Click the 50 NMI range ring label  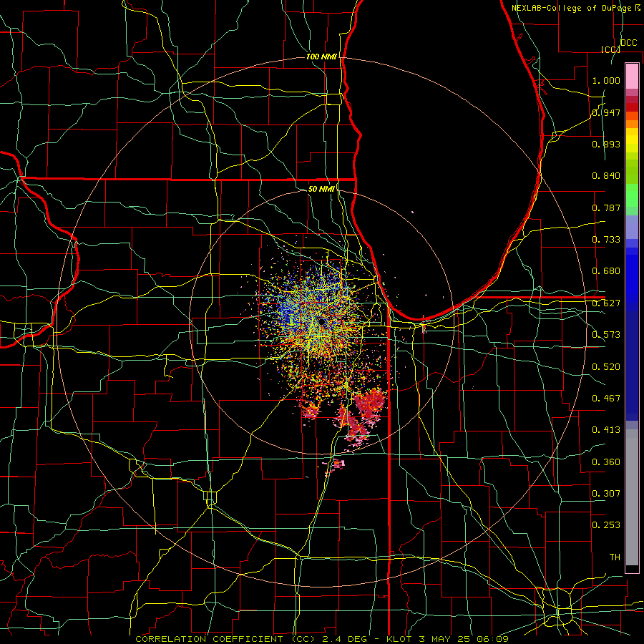[x=321, y=189]
